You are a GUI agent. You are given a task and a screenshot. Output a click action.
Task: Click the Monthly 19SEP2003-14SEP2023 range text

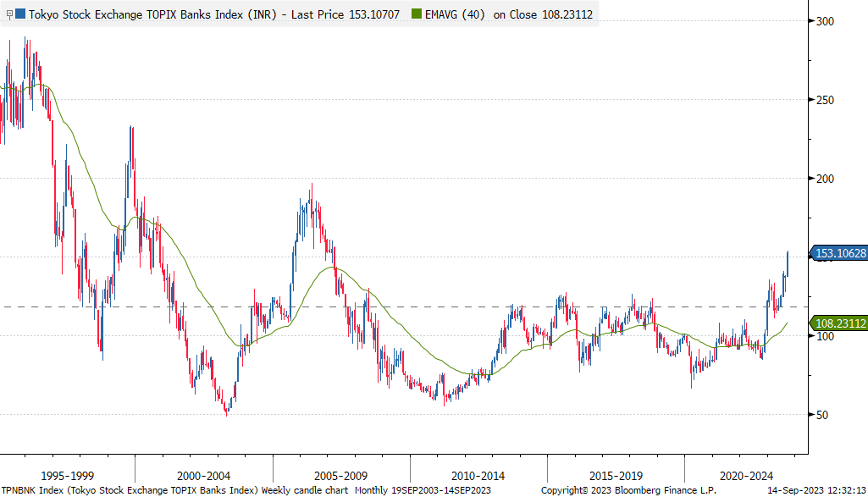(423, 490)
